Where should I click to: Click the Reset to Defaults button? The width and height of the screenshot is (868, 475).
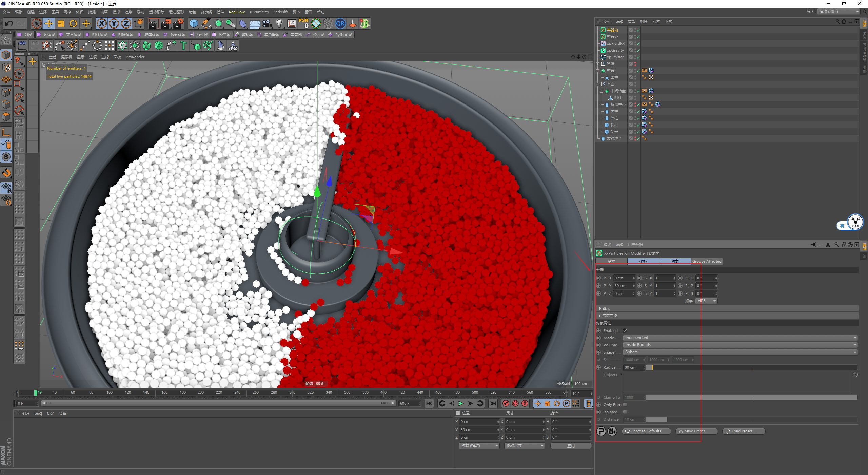pos(646,431)
